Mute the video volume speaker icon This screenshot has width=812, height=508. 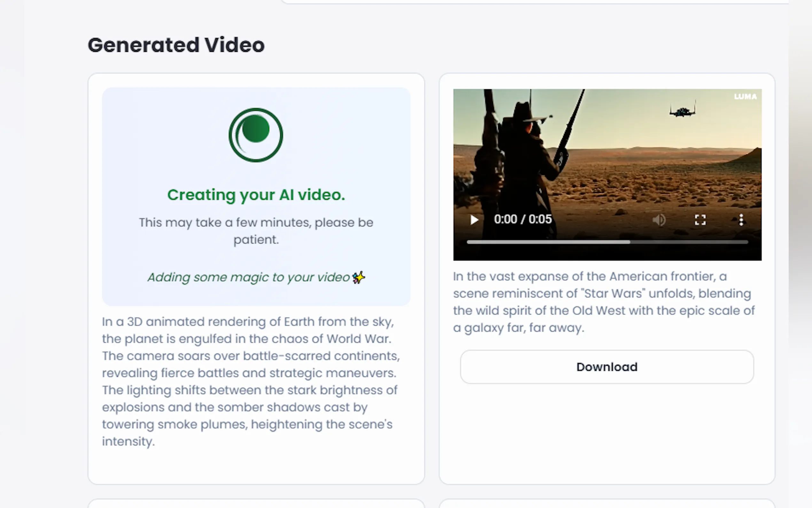tap(659, 220)
